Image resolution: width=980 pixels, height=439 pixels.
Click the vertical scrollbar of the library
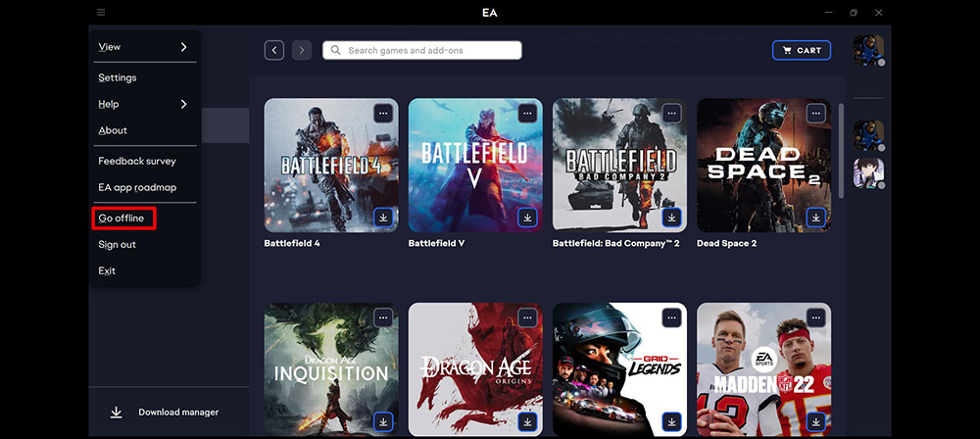(x=841, y=151)
